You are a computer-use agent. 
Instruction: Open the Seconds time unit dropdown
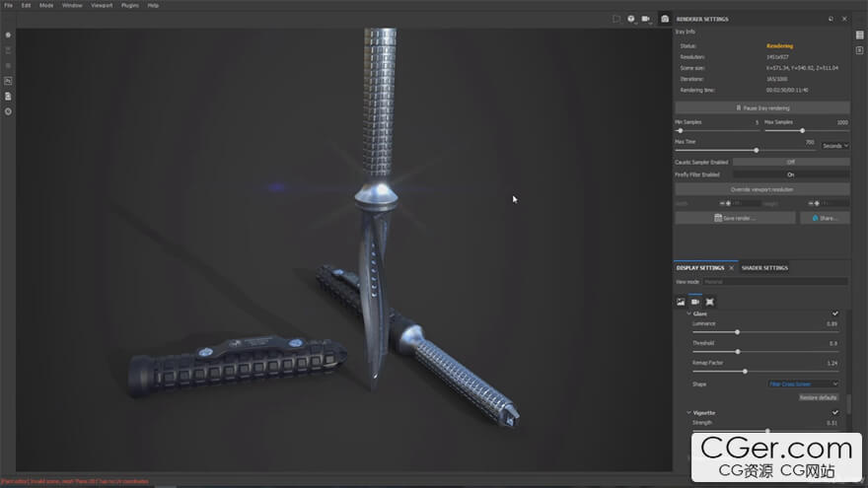(x=834, y=146)
